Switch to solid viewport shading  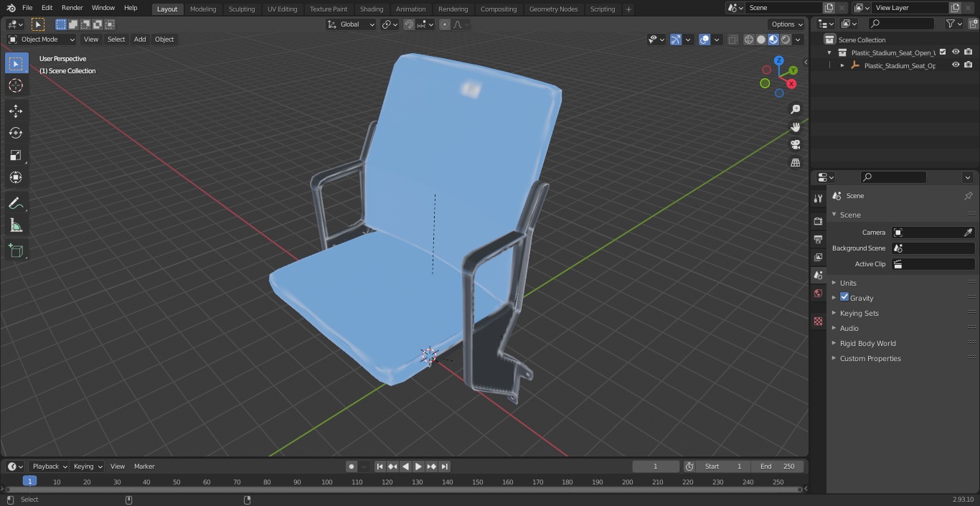click(x=761, y=39)
